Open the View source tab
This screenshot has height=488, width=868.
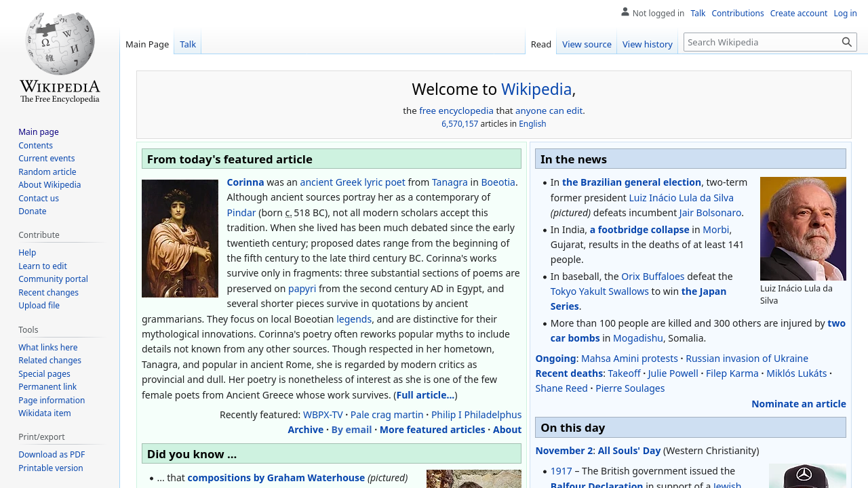(587, 44)
